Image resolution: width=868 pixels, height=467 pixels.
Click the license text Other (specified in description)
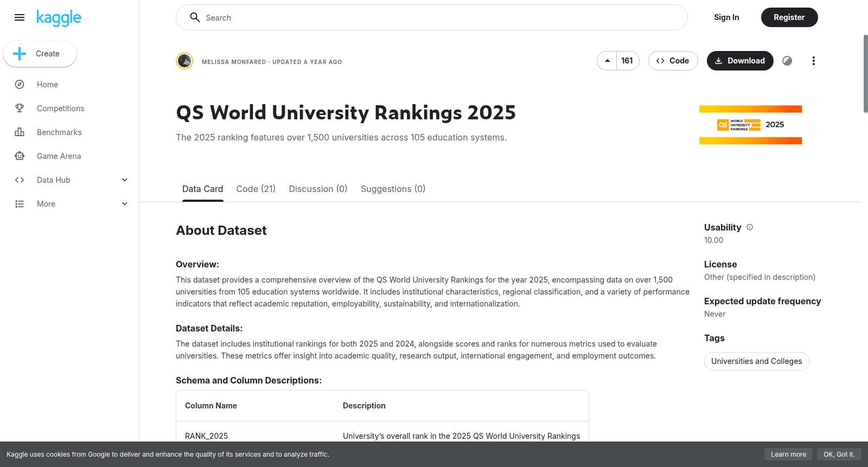[x=759, y=277]
